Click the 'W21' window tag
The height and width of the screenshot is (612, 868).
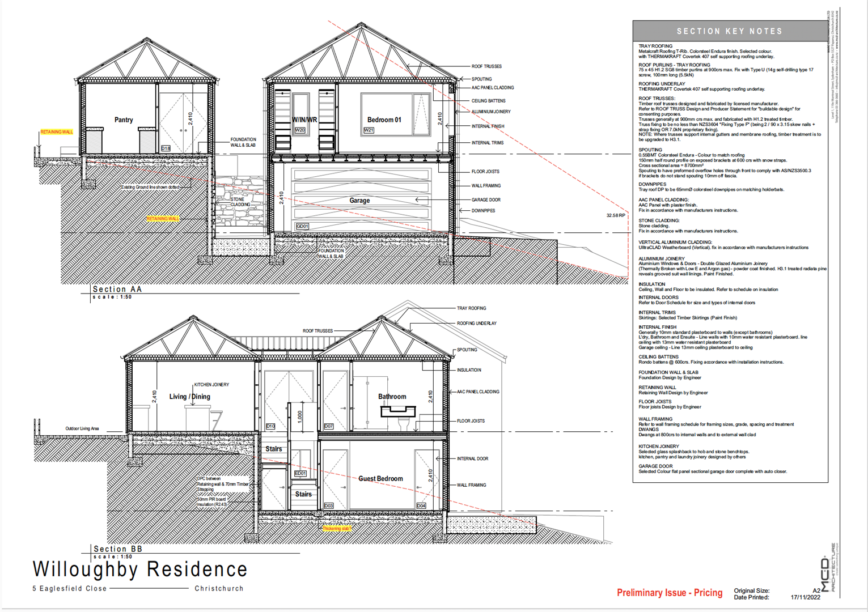pos(369,130)
